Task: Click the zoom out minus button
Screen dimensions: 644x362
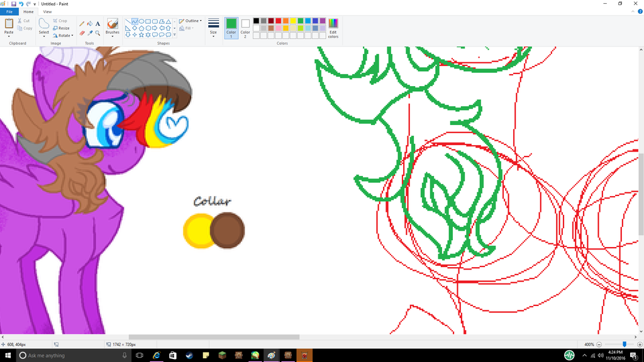Action: coord(599,344)
